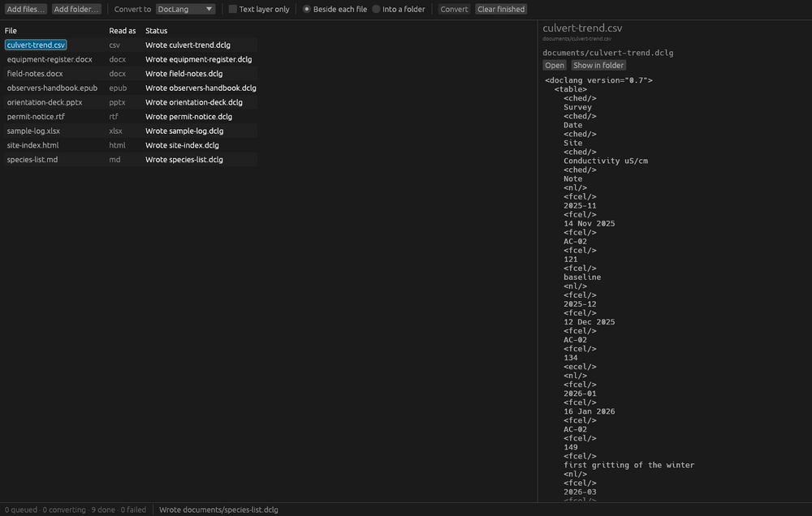Click the Add files… button

(x=25, y=9)
